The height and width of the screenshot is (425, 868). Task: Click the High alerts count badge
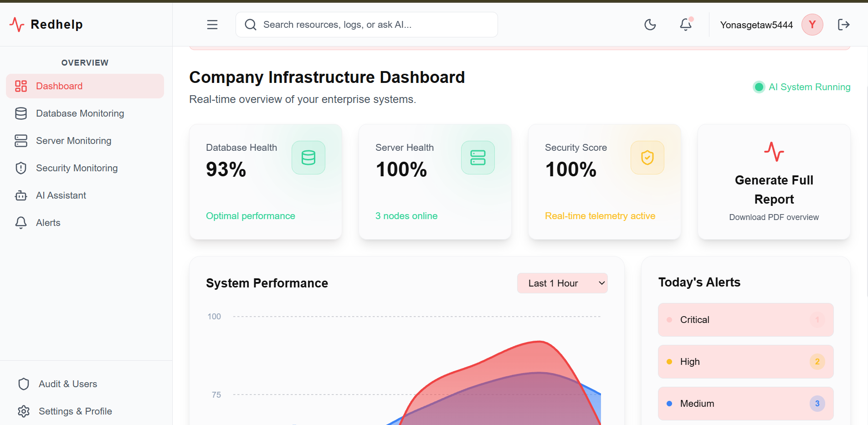(817, 362)
